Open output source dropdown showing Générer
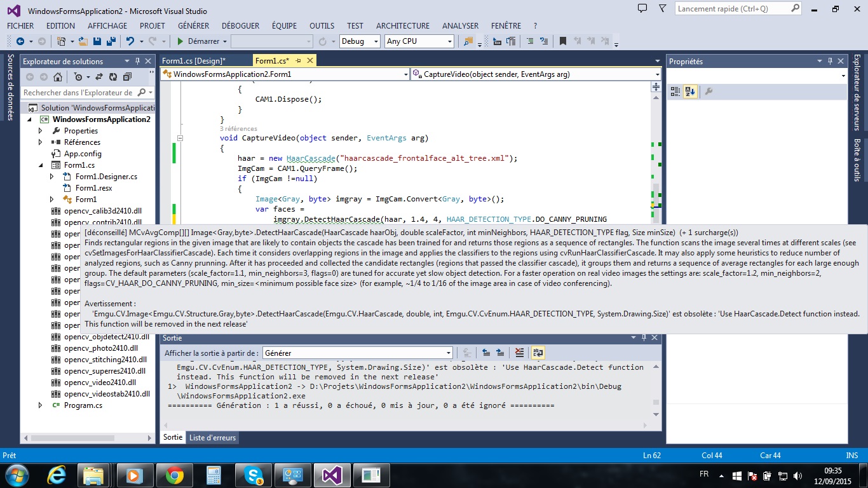This screenshot has width=868, height=488. (449, 353)
